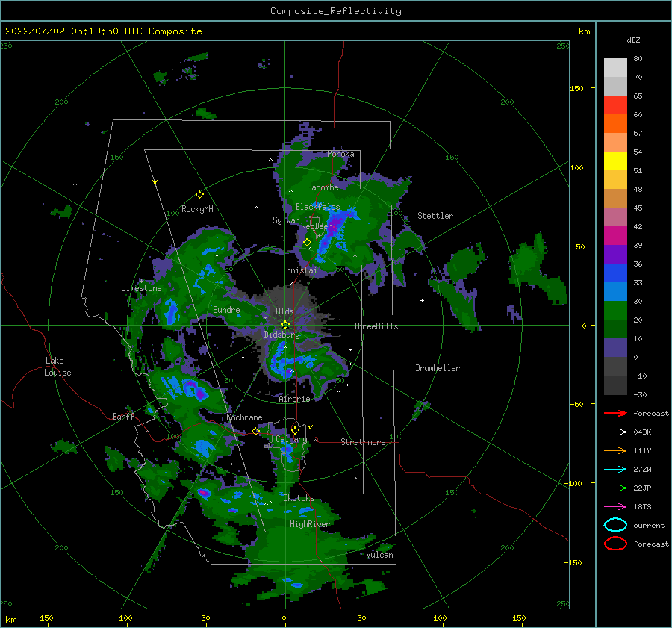672x628 pixels.
Task: Click the Olds city label
Action: (x=284, y=311)
